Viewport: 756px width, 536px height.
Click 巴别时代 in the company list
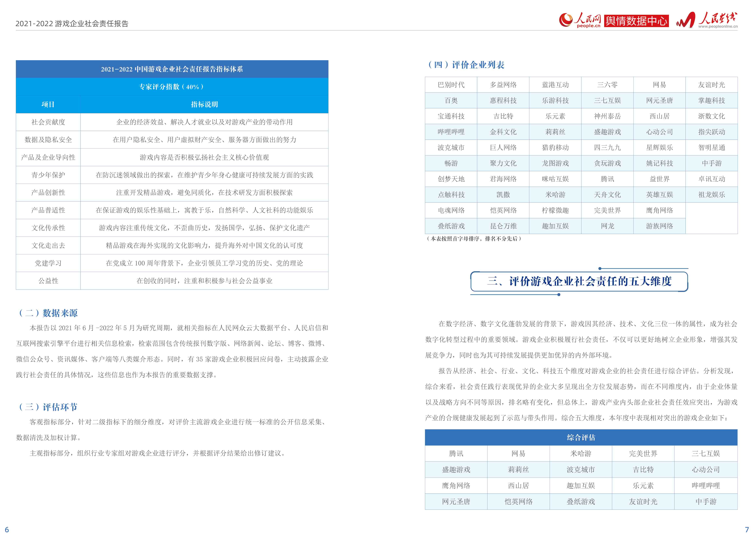451,85
